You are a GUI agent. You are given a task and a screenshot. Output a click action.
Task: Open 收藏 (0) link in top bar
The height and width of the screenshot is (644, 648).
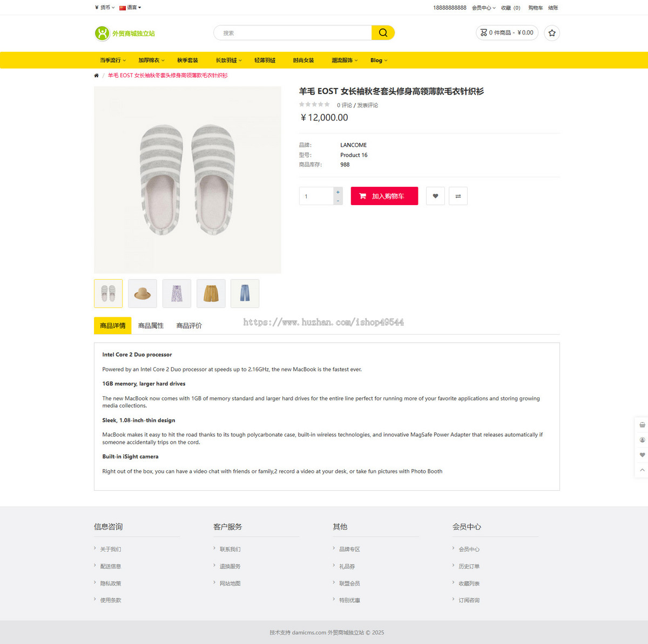pos(510,8)
